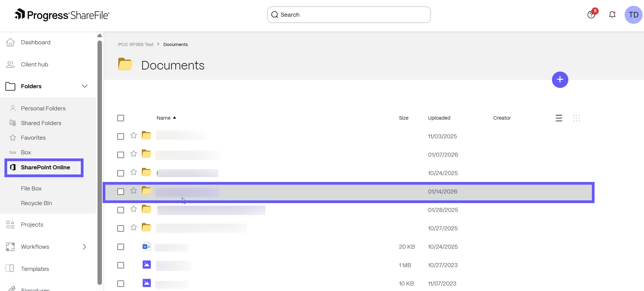644x291 pixels.
Task: Go to Dashboard in sidebar
Action: [x=35, y=42]
